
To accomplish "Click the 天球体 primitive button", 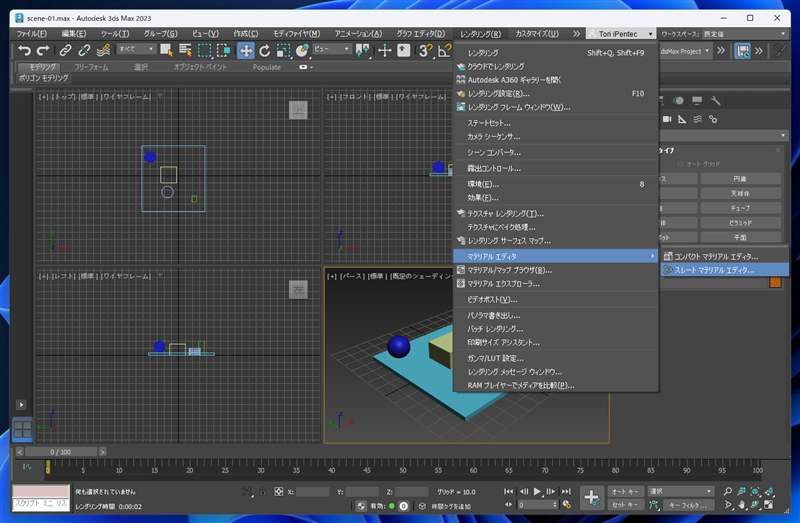I will tap(740, 193).
